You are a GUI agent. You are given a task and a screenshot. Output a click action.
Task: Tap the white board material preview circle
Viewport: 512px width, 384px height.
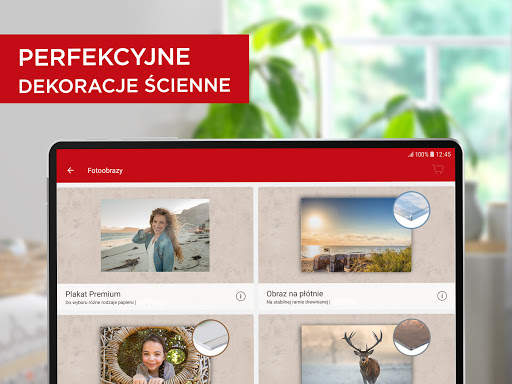[x=211, y=338]
